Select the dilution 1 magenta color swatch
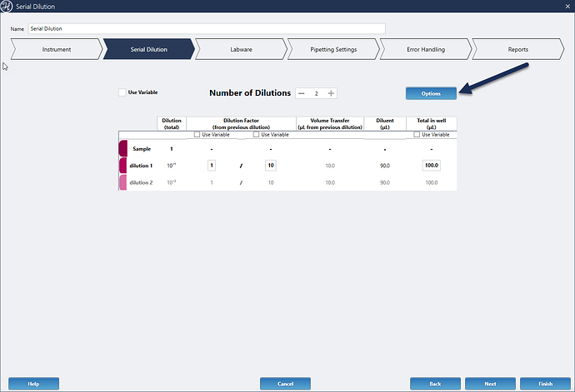Screen dimensions: 575x392 pyautogui.click(x=122, y=165)
